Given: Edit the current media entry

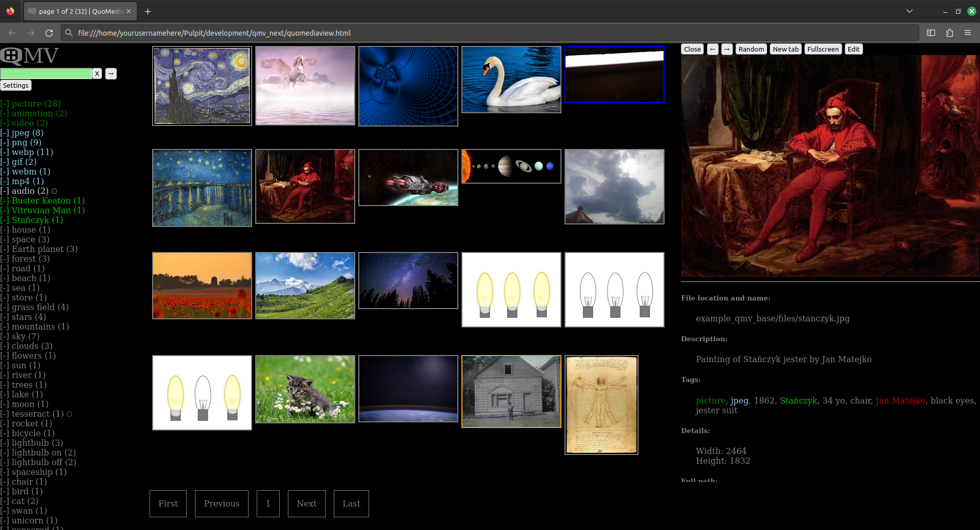Looking at the screenshot, I should click(x=853, y=49).
